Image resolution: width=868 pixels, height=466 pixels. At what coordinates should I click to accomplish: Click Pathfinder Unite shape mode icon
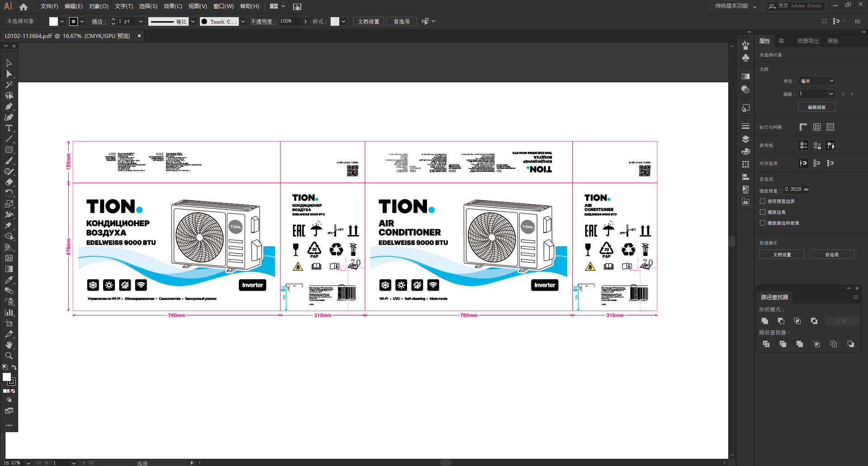coord(765,321)
